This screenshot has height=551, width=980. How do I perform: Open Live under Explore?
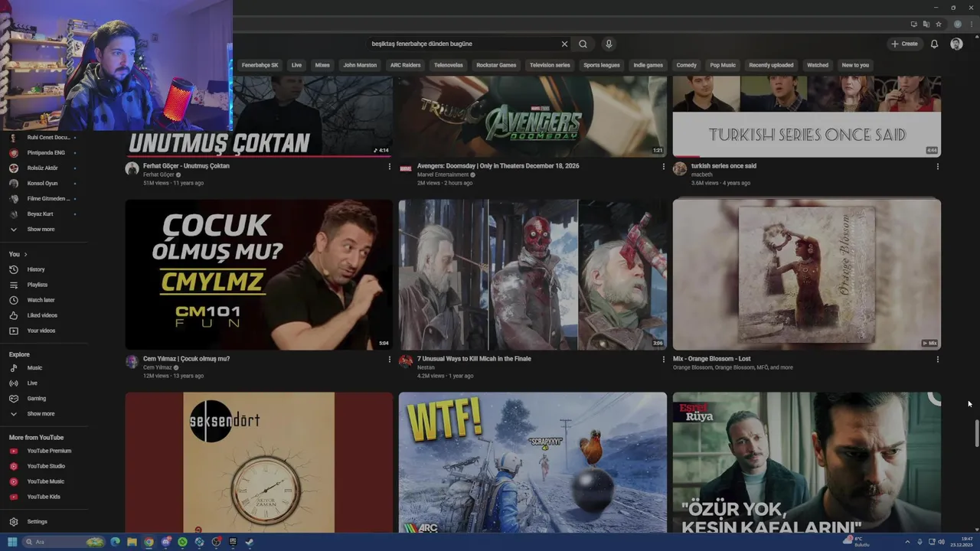point(32,383)
